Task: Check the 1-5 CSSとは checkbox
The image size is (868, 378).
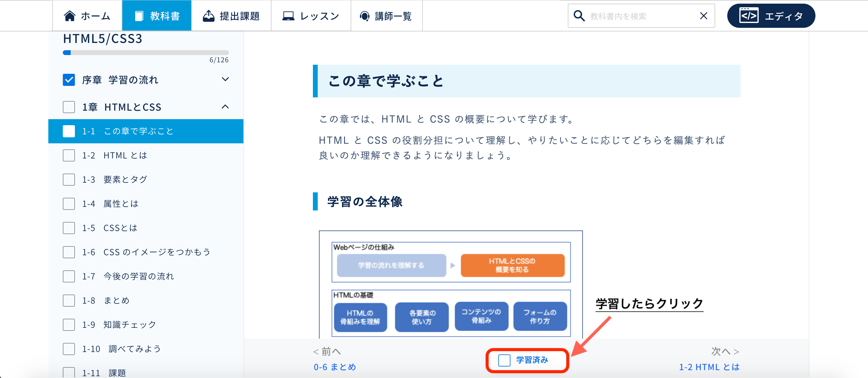Action: coord(69,228)
